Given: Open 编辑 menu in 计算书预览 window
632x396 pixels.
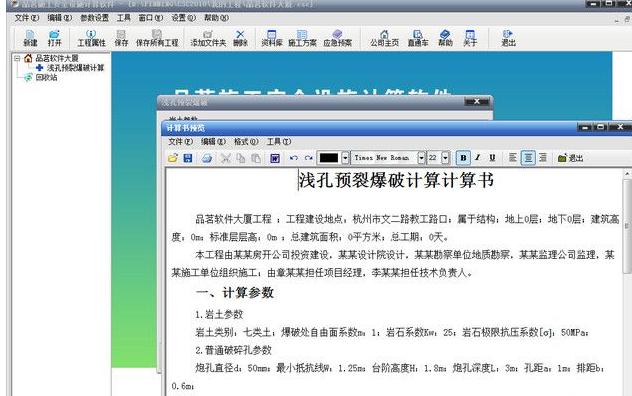Looking at the screenshot, I should coord(213,142).
